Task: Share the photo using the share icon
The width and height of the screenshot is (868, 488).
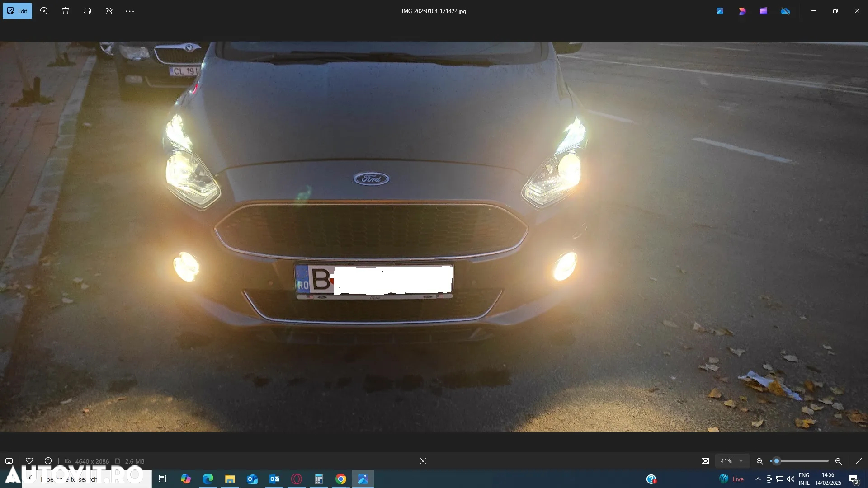Action: (x=109, y=11)
